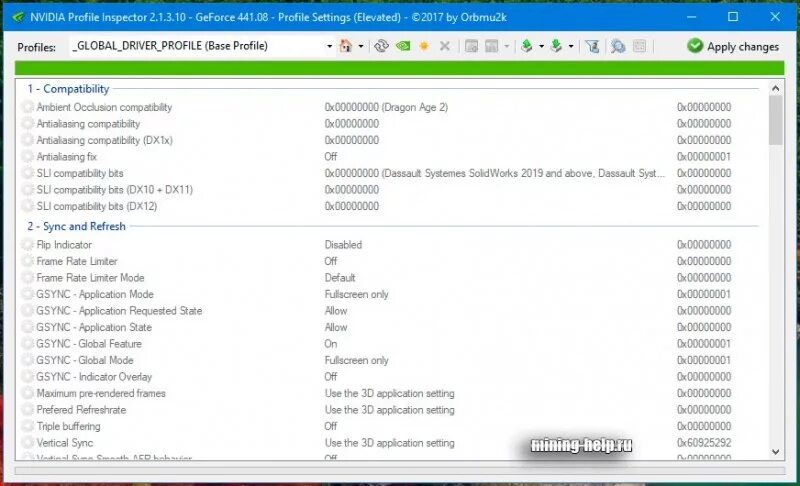800x486 pixels.
Task: Minimize the NVIDIA Profile Inspector window
Action: 691,17
